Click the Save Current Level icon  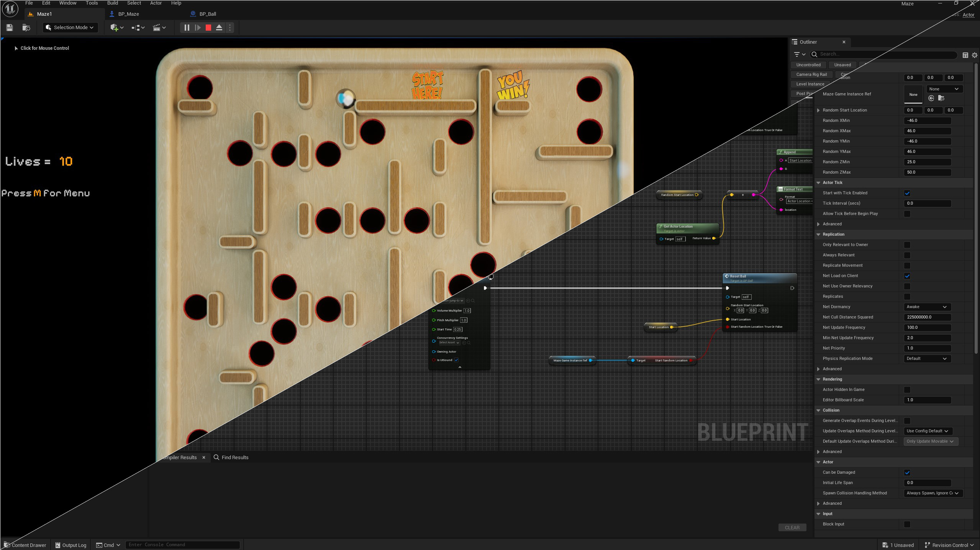point(10,28)
